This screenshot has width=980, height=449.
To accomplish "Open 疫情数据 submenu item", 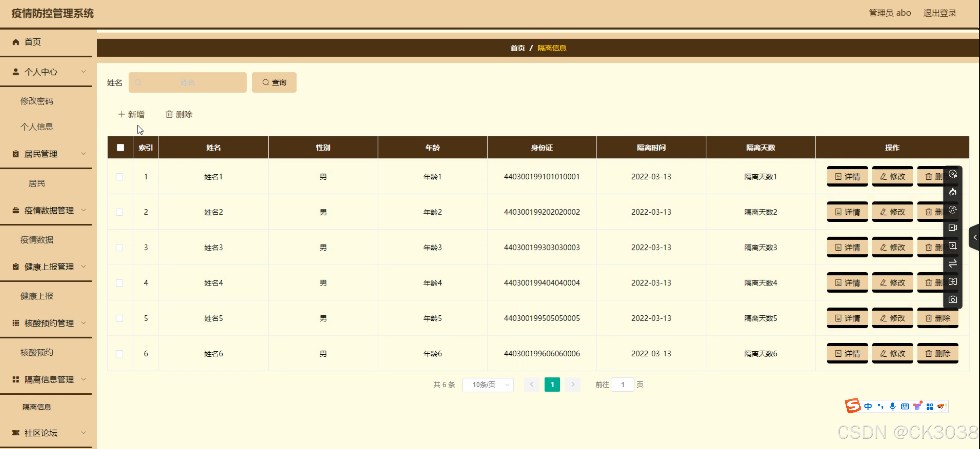I will pos(37,240).
